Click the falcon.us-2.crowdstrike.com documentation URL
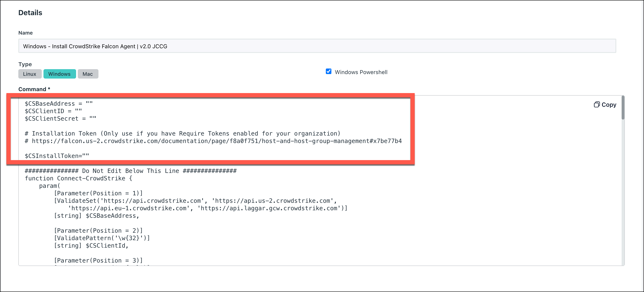644x292 pixels. (x=217, y=141)
